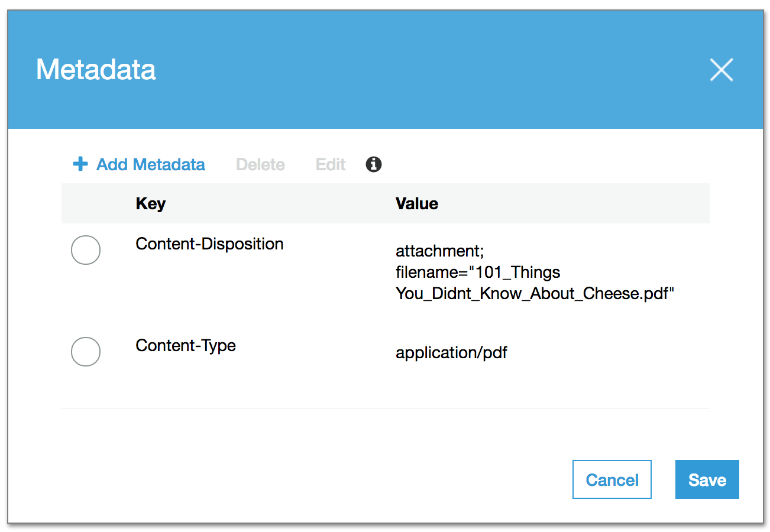Click the application/pdf value text
Image resolution: width=770 pixels, height=532 pixels.
pos(451,352)
